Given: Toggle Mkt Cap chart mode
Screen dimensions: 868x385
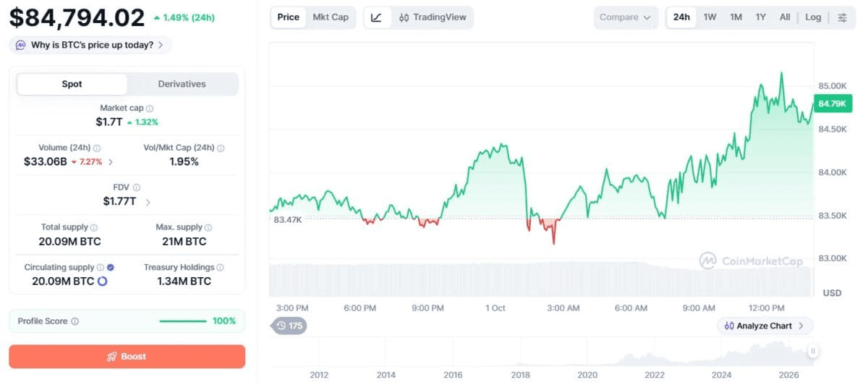Looking at the screenshot, I should (x=331, y=17).
